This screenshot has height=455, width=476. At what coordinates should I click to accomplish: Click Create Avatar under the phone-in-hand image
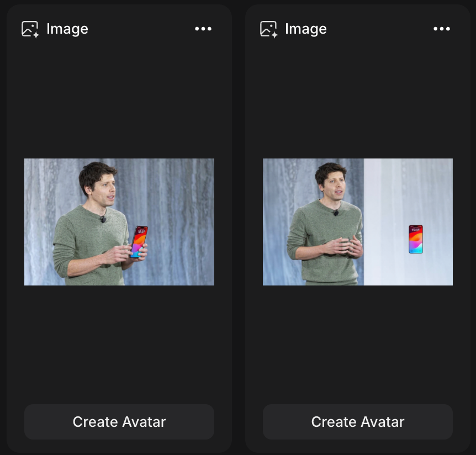pyautogui.click(x=119, y=422)
